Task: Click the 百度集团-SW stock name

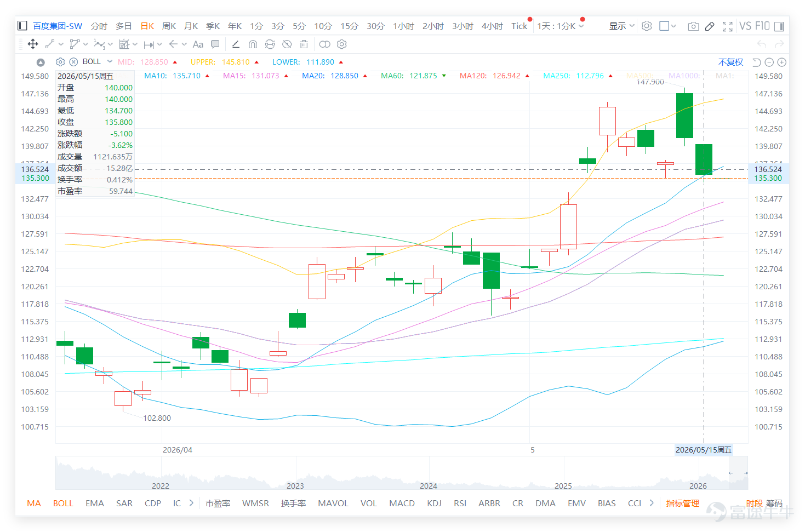Action: click(58, 26)
